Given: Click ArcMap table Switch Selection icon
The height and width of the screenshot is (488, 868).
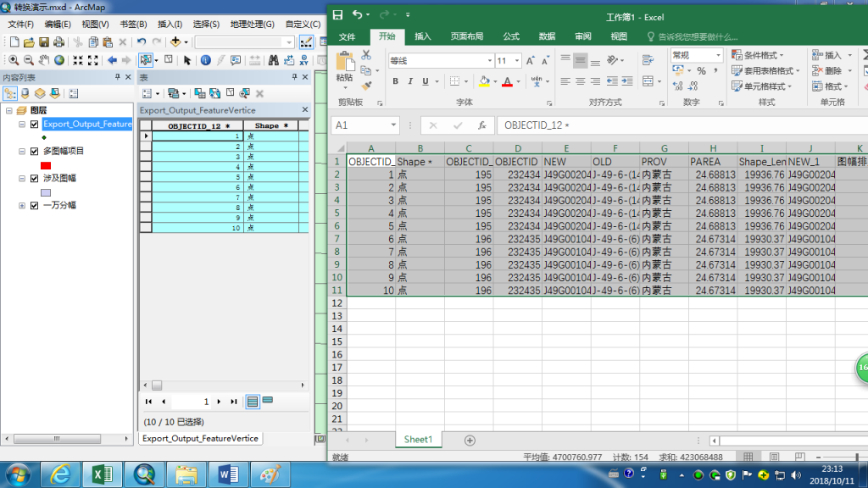Looking at the screenshot, I should pyautogui.click(x=214, y=93).
